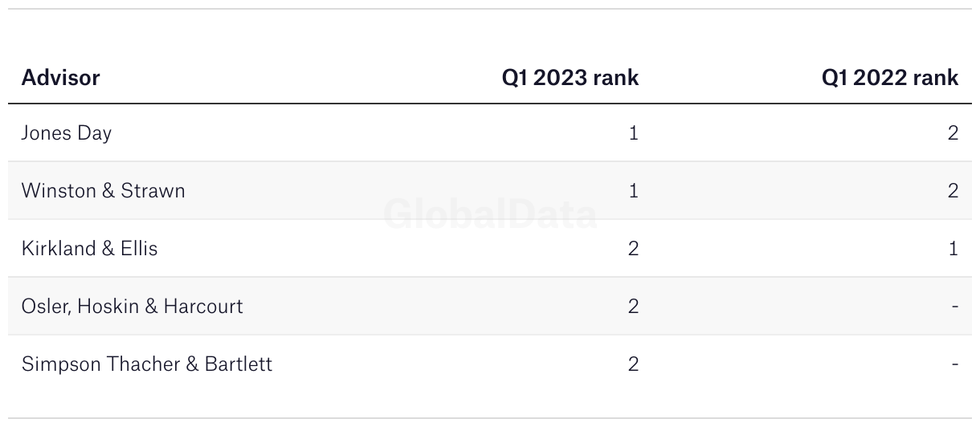Select Osler, Hoskin & Harcourt 2023 rank value
The width and height of the screenshot is (980, 427).
pyautogui.click(x=634, y=306)
